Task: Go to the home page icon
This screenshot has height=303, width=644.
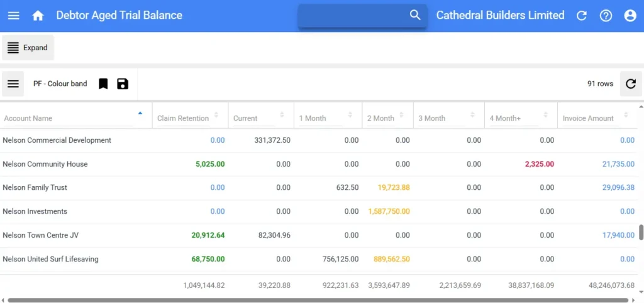Action: pyautogui.click(x=38, y=16)
